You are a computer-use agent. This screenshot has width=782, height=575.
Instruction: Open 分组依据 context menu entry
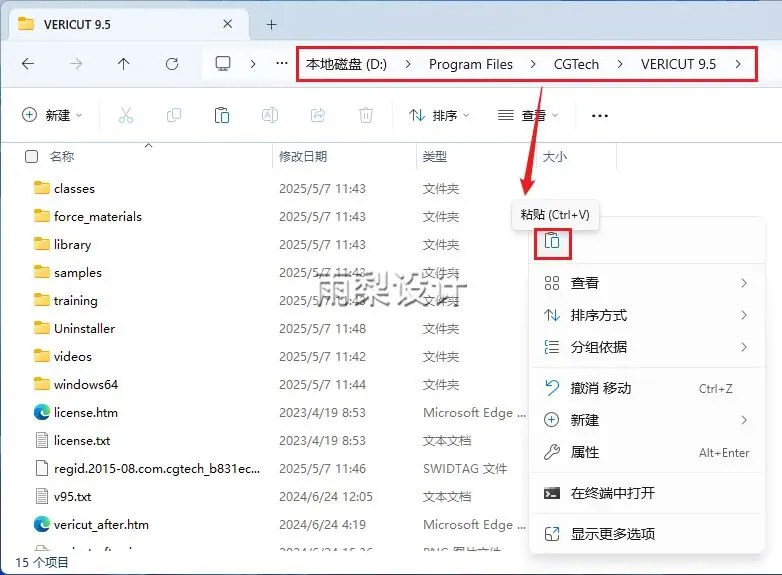tap(647, 347)
